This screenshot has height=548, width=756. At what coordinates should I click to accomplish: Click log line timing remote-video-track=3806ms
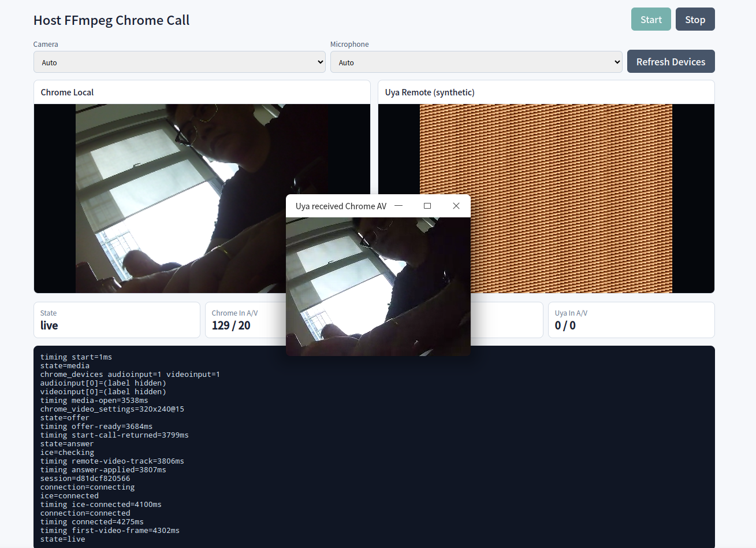pyautogui.click(x=112, y=461)
